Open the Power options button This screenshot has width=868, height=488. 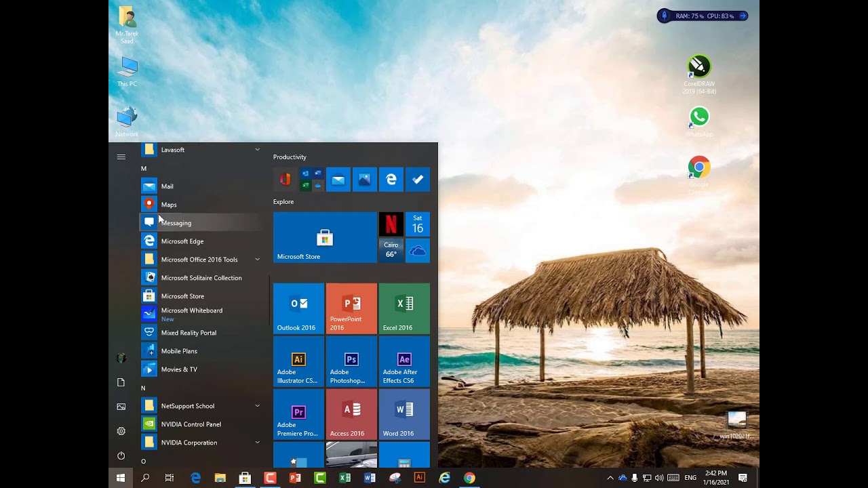tap(121, 455)
